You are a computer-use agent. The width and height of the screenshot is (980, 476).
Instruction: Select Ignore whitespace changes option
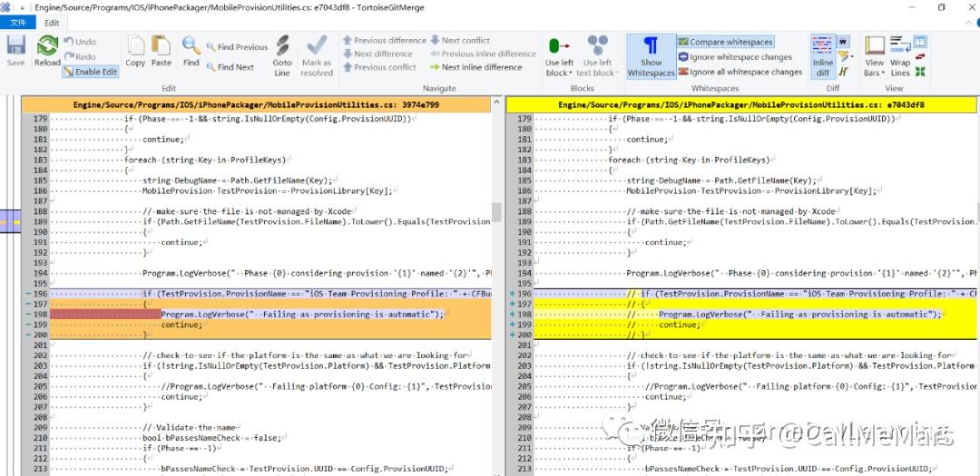(735, 57)
